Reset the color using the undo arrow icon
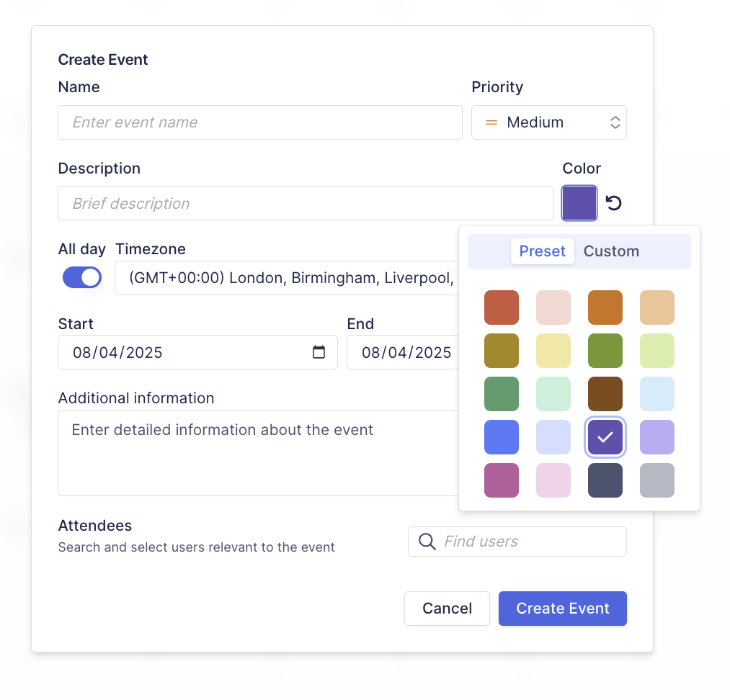Screen dimensions: 730x700 tap(613, 203)
